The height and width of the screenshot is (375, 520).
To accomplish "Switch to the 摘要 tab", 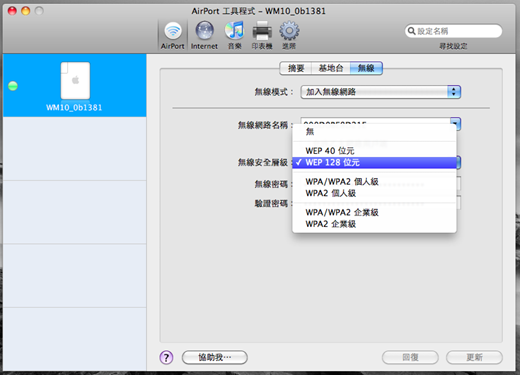I will (x=296, y=68).
